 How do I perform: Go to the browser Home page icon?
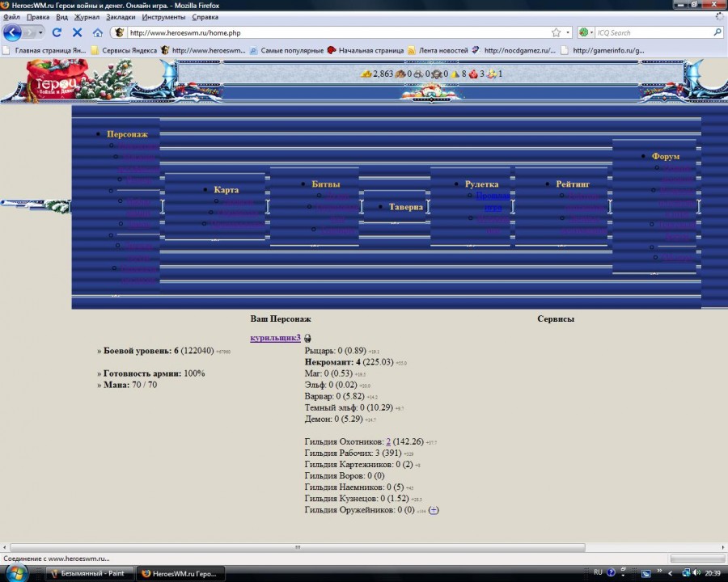coord(98,32)
